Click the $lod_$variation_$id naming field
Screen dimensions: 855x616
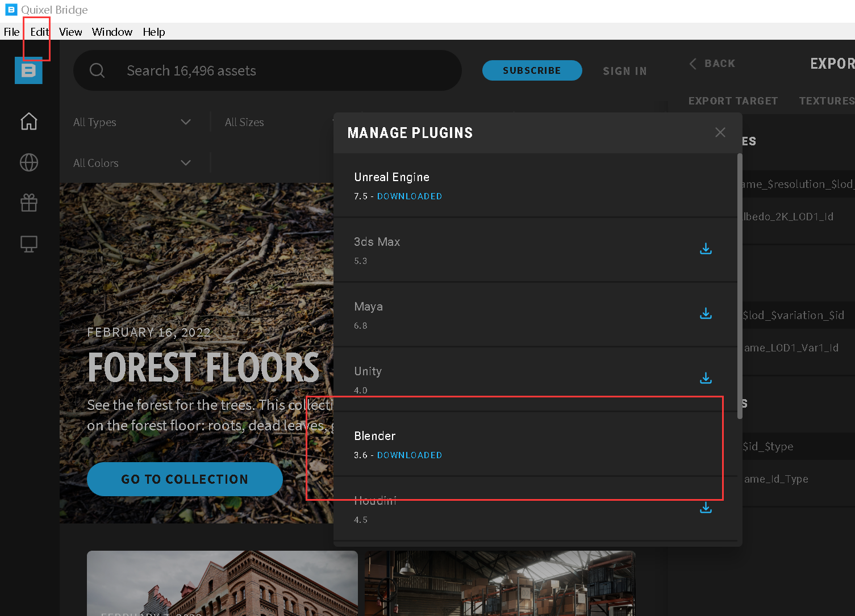798,315
